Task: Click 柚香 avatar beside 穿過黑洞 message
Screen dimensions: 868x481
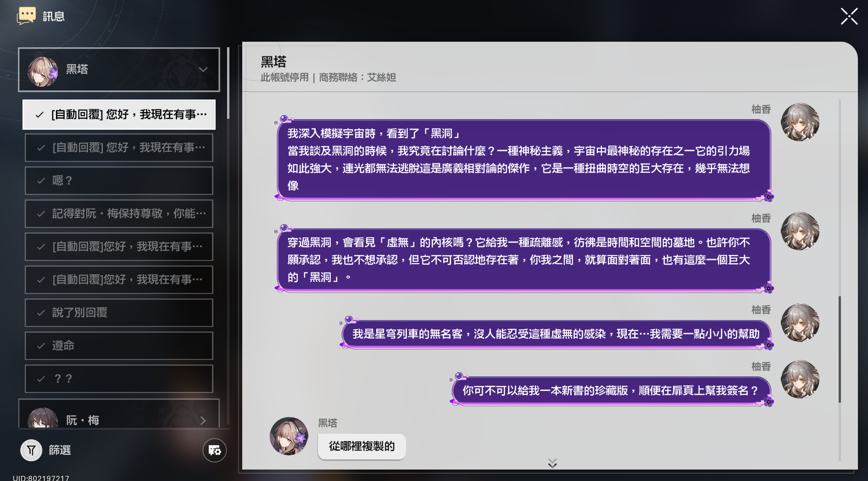Action: pyautogui.click(x=800, y=231)
